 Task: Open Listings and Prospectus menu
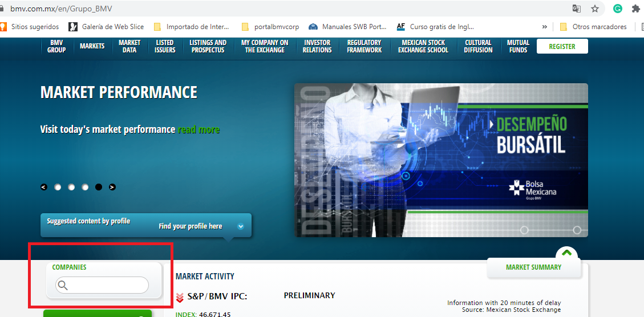point(208,46)
